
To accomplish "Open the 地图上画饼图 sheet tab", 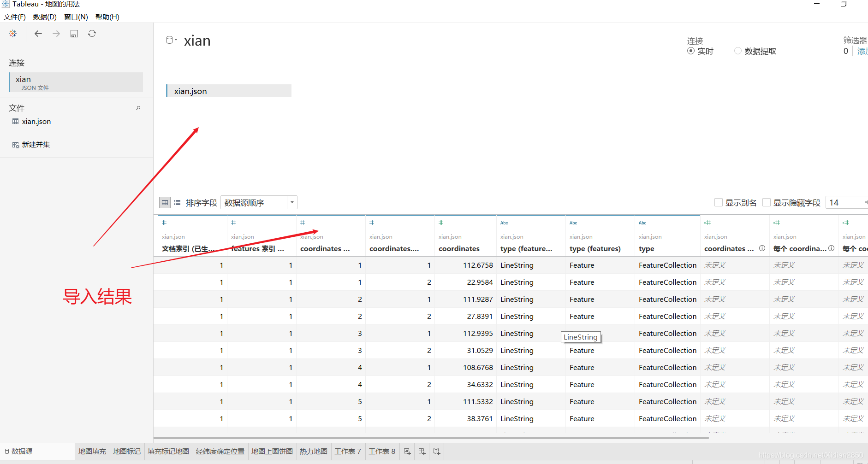I will point(272,452).
